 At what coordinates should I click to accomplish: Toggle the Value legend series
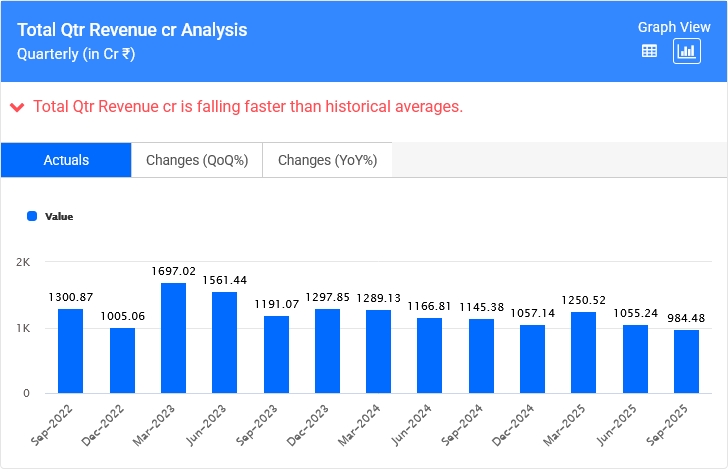58,216
